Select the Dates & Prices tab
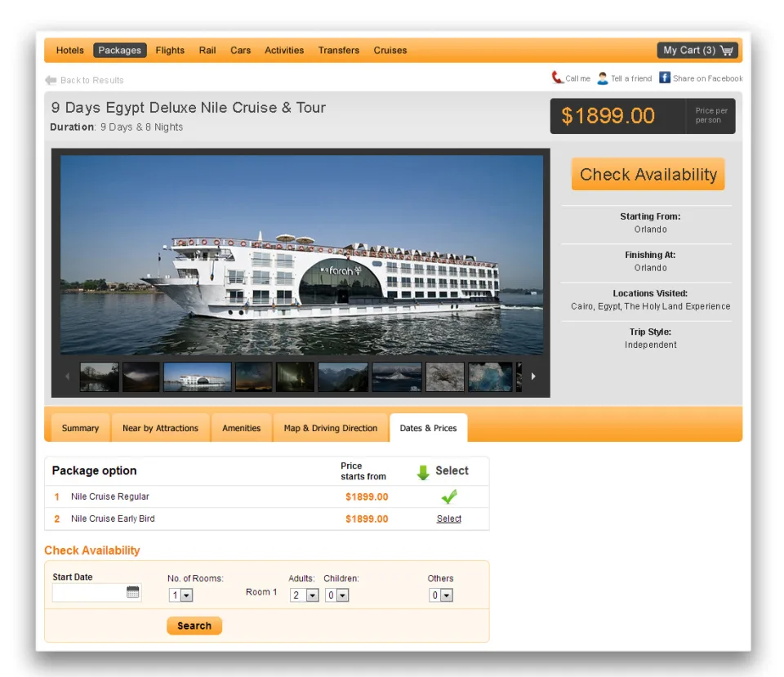Screen dimensions: 784x677 pyautogui.click(x=429, y=428)
